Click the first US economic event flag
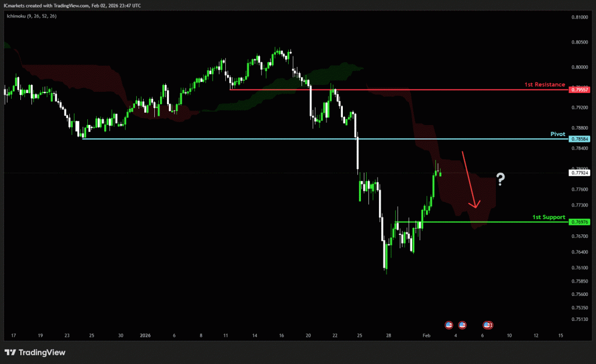Image resolution: width=596 pixels, height=364 pixels. pos(449,324)
